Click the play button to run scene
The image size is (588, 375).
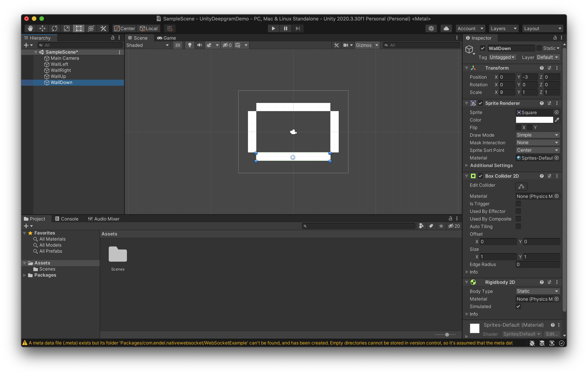coord(273,28)
